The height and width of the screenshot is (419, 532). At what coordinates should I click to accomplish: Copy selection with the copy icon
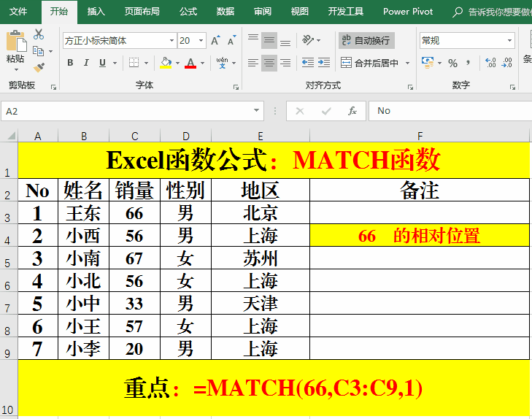click(38, 51)
